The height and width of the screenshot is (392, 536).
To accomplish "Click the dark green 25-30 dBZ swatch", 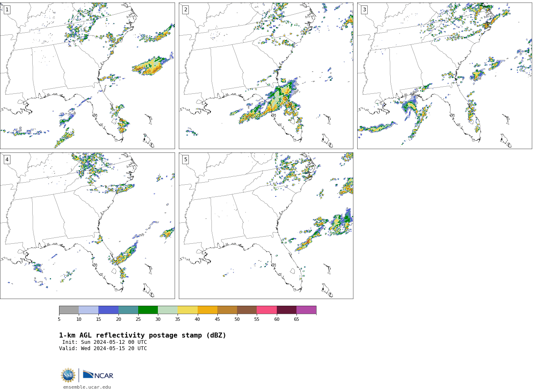I will click(x=148, y=310).
